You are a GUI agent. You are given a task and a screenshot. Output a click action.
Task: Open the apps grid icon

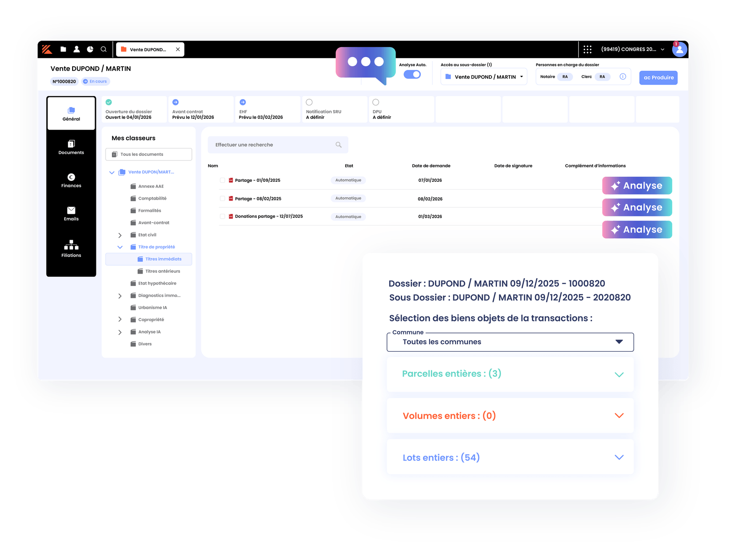pyautogui.click(x=588, y=49)
